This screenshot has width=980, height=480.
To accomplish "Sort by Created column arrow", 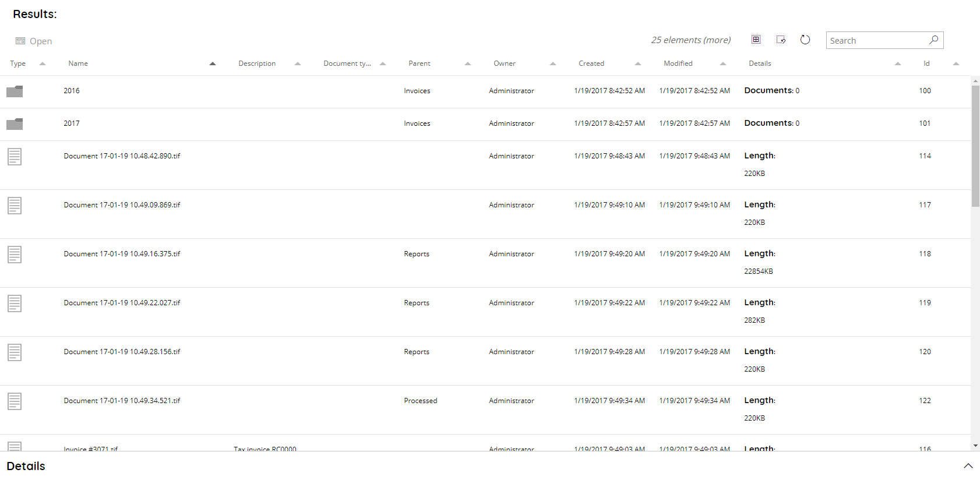I will pos(638,63).
